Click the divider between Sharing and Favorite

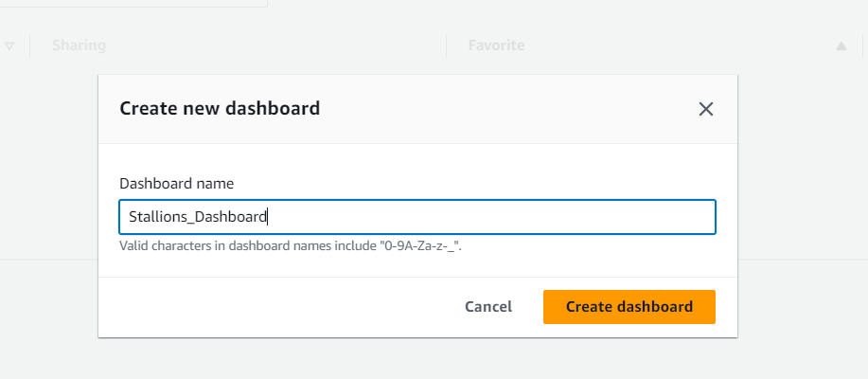(446, 46)
